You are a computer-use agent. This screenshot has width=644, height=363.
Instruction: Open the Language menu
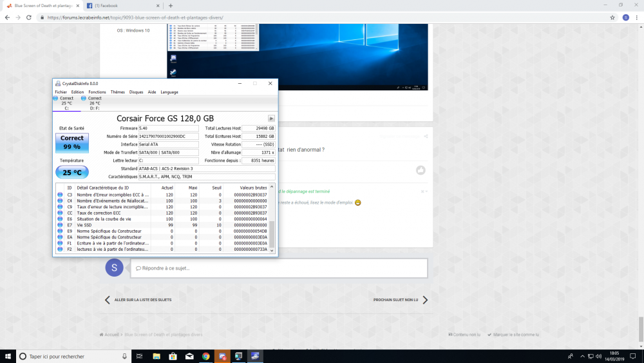(169, 92)
